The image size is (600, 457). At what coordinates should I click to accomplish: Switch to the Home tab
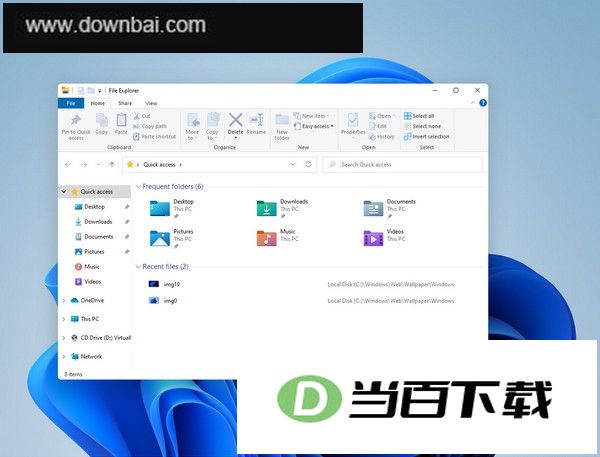(x=98, y=103)
